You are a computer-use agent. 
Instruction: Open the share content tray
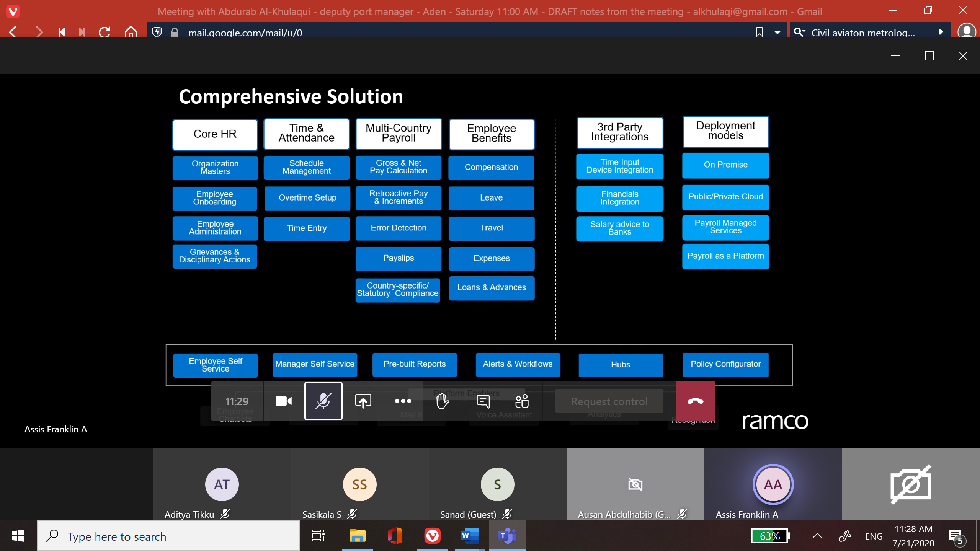click(x=363, y=401)
